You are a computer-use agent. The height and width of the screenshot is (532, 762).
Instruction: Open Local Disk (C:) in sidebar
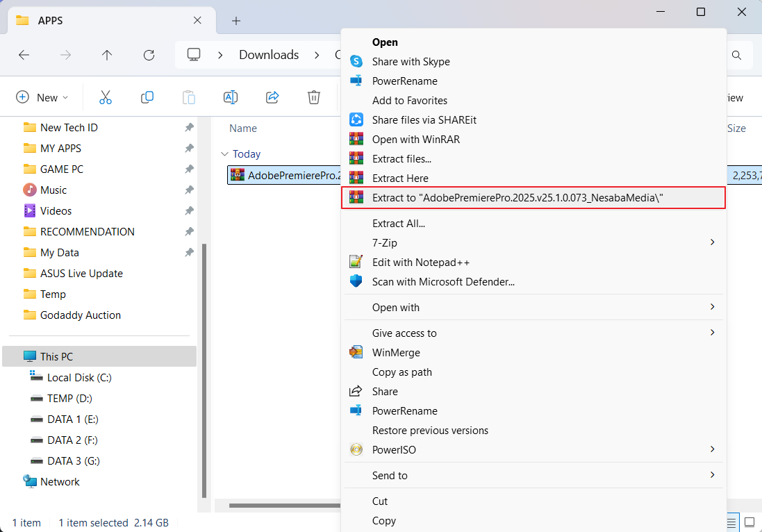point(79,378)
